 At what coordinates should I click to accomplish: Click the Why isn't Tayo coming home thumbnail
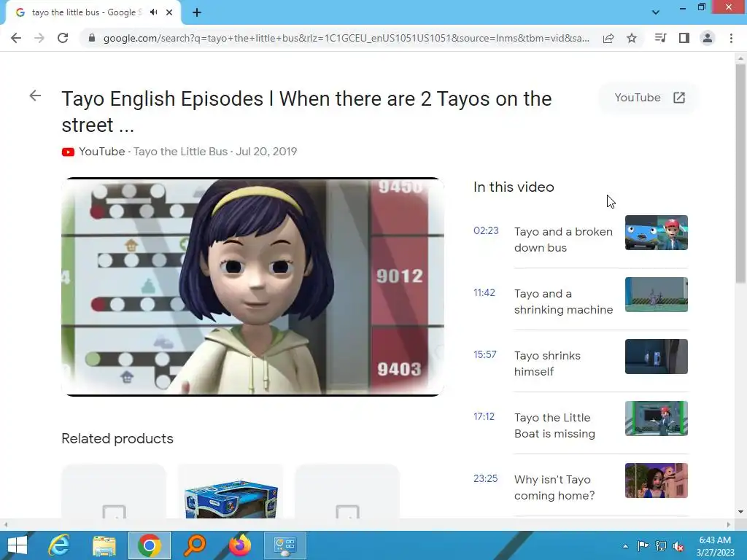pos(657,480)
